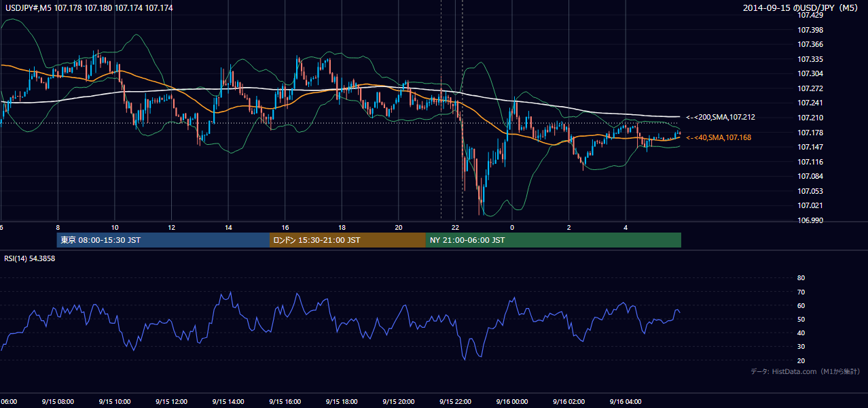Click the date label 9/16 02:00
Viewport: 868px width, 408px height.
point(569,401)
